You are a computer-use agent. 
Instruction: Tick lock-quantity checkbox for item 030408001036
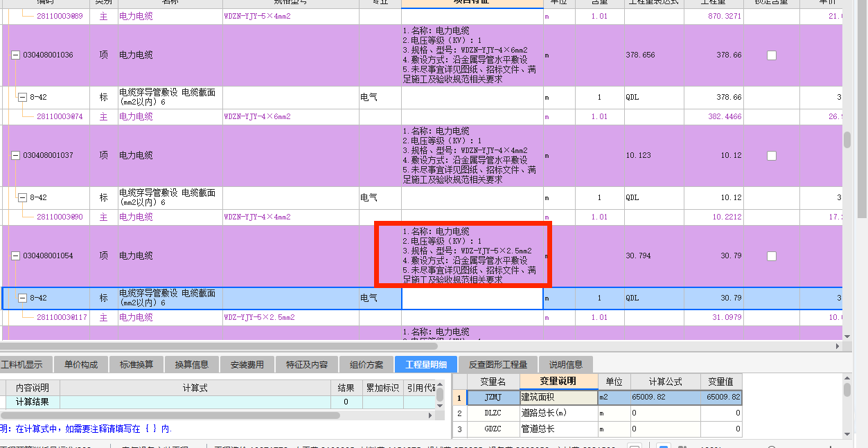772,55
